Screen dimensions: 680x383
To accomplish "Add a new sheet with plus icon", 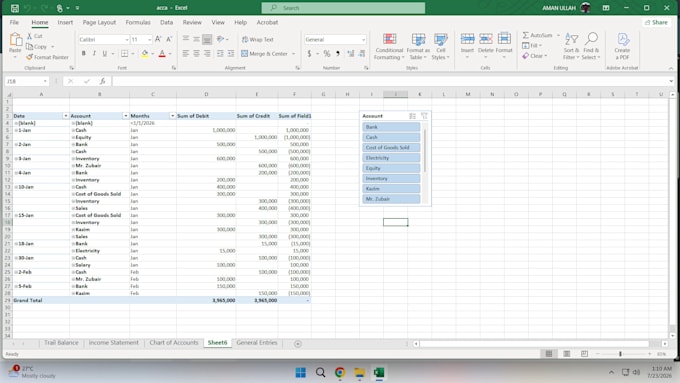I will [x=298, y=344].
